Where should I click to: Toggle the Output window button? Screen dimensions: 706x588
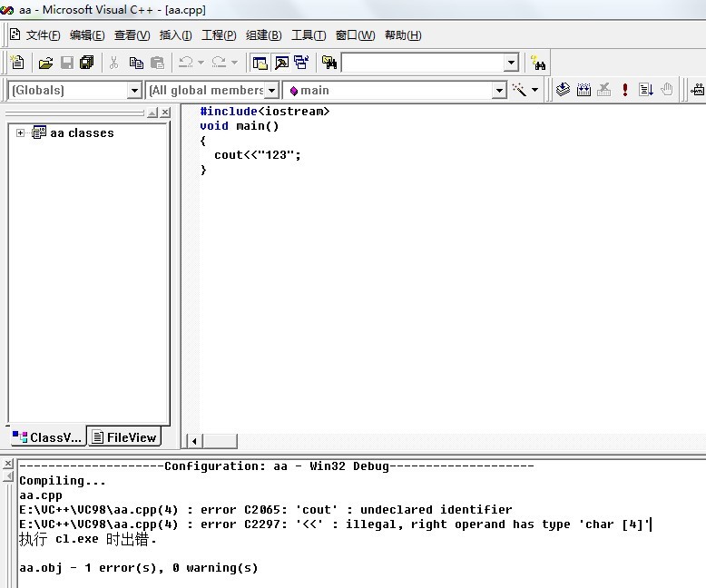(x=281, y=63)
